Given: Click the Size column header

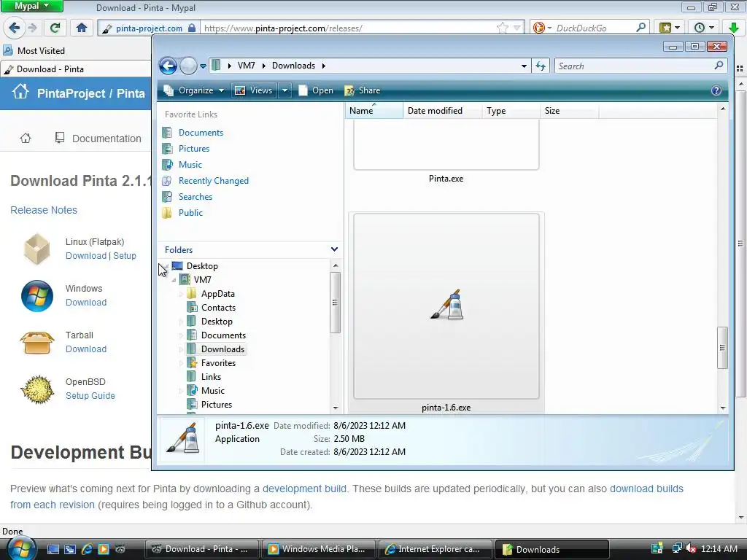Looking at the screenshot, I should click(569, 111).
